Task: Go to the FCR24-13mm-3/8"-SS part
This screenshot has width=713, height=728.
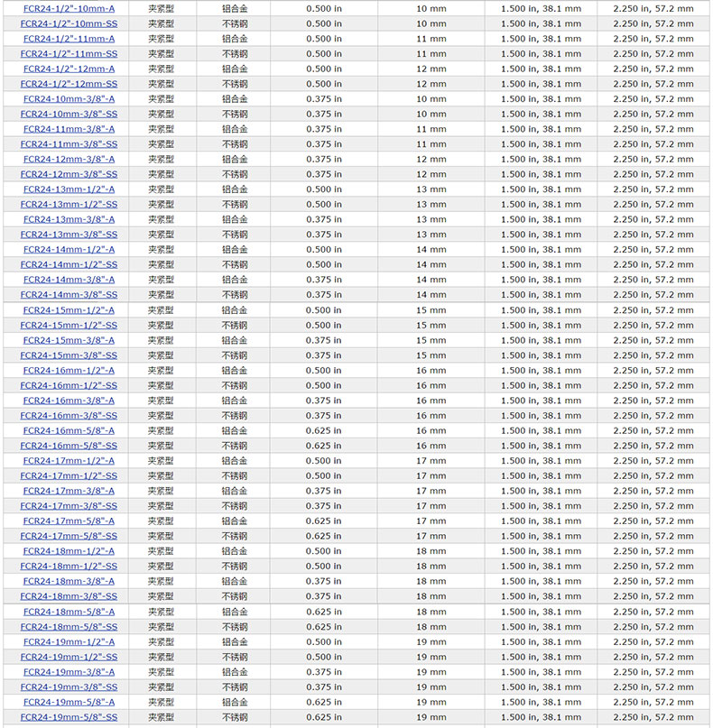Action: (x=69, y=235)
